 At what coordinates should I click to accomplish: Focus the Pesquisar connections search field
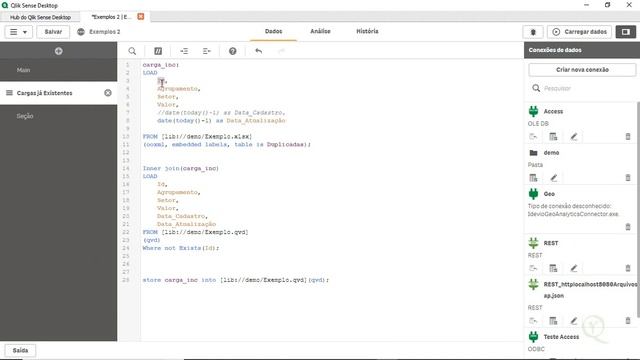tap(582, 88)
